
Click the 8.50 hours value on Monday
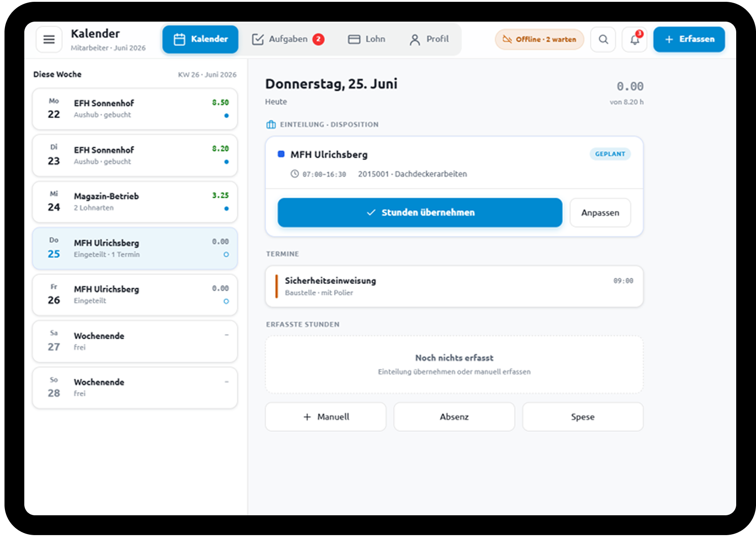click(220, 103)
